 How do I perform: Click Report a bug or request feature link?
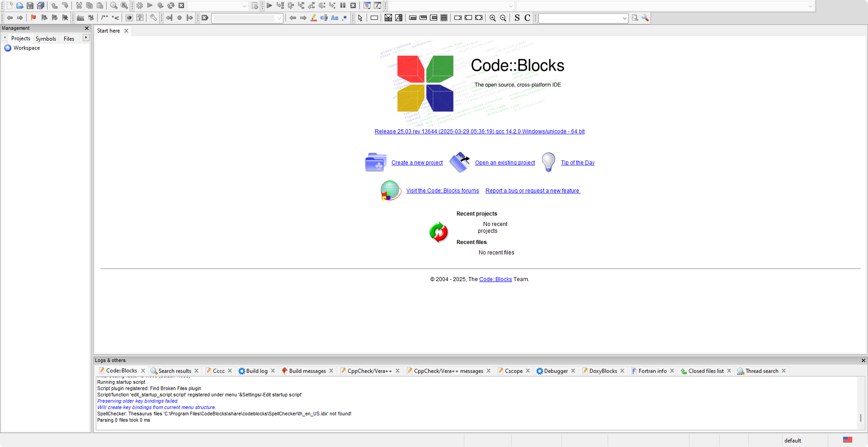[x=533, y=191]
